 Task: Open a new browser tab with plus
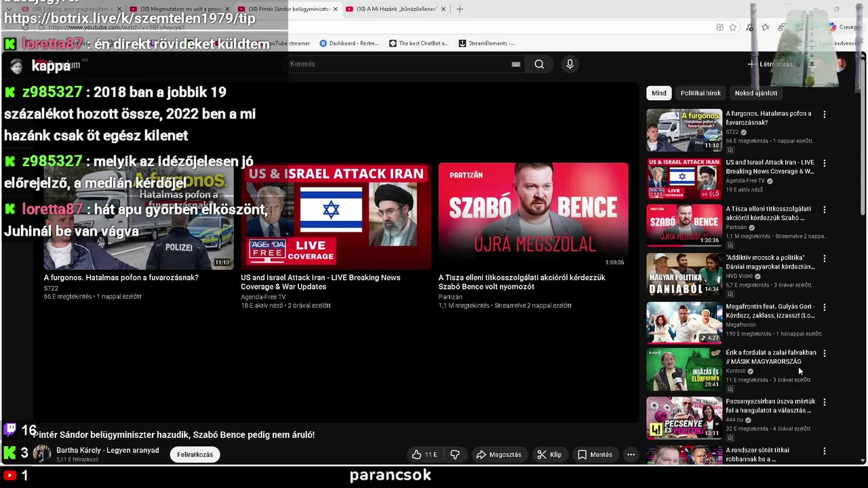(x=460, y=9)
